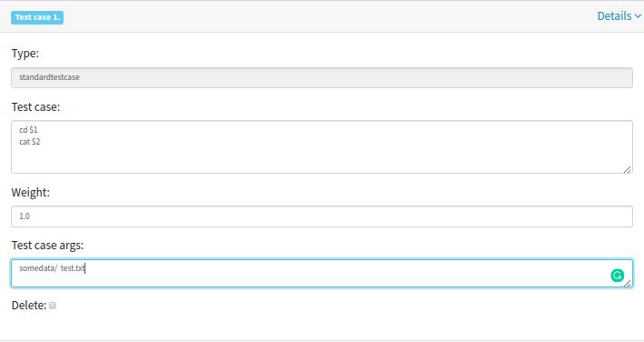Click the resize grip of Test case args
The height and width of the screenshot is (342, 644).
click(628, 283)
